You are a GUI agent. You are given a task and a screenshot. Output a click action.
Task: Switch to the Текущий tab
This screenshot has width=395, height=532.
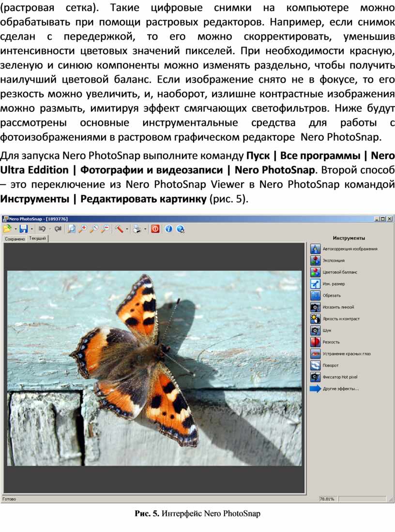pyautogui.click(x=37, y=238)
